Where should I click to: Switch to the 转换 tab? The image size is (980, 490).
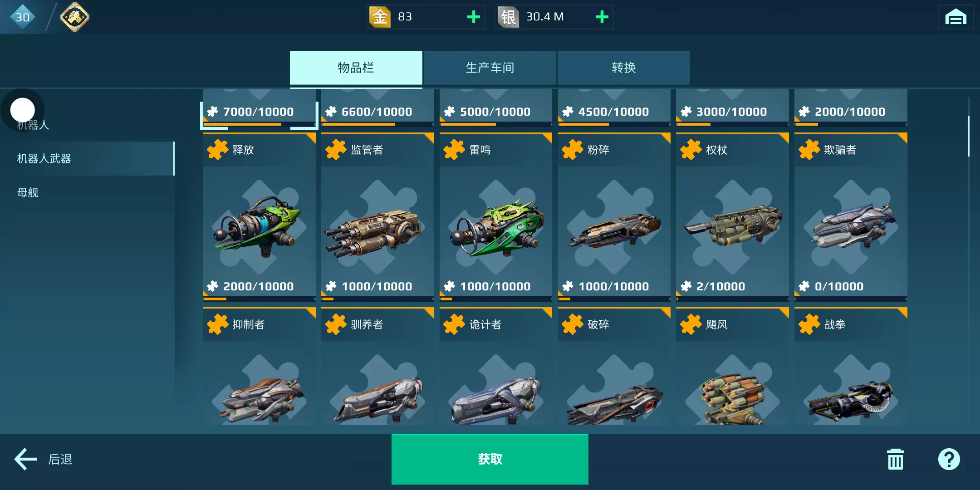pos(624,68)
